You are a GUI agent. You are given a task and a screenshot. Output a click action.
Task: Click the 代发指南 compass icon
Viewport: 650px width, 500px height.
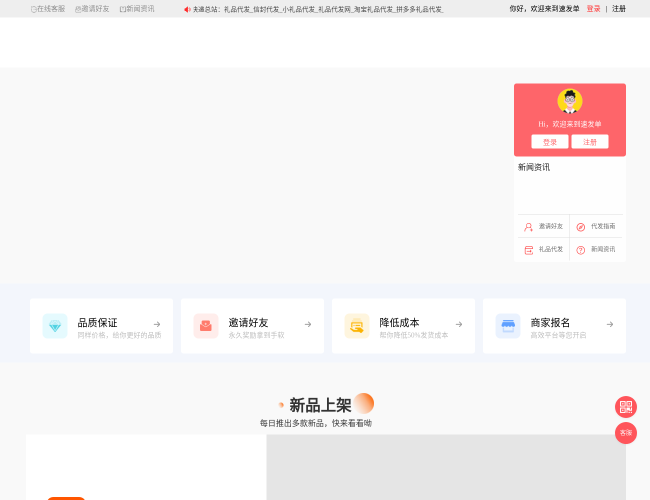[x=581, y=227]
